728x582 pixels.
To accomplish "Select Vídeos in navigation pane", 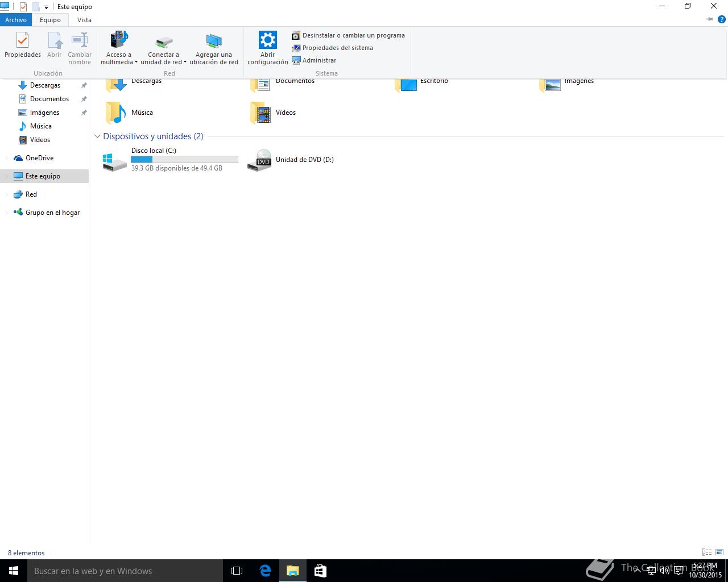I will (x=40, y=140).
